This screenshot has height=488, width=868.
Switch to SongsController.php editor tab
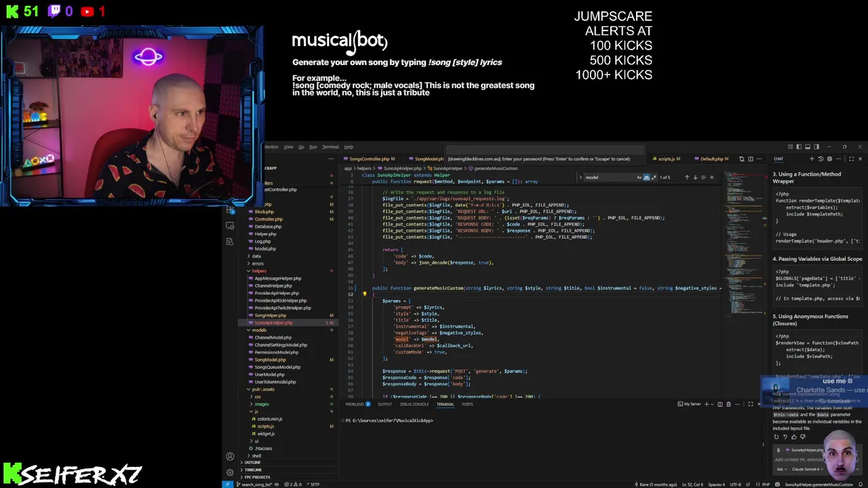(x=372, y=159)
